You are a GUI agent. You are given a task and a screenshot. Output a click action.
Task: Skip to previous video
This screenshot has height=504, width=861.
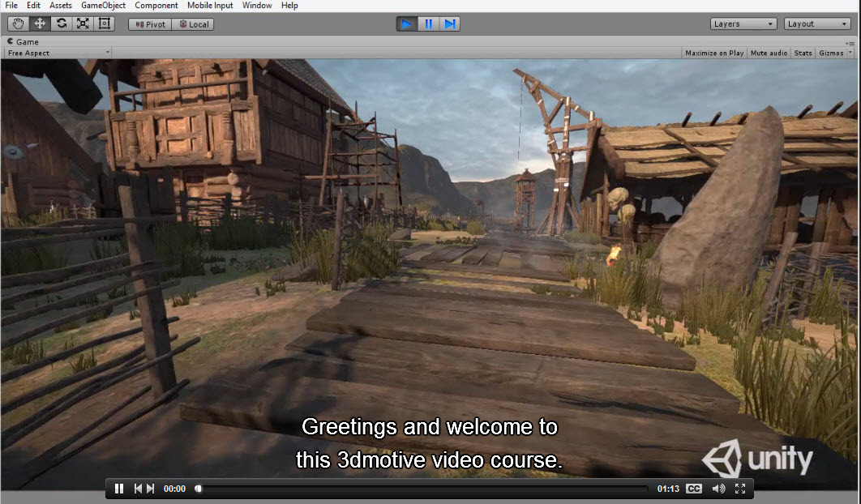(x=138, y=489)
